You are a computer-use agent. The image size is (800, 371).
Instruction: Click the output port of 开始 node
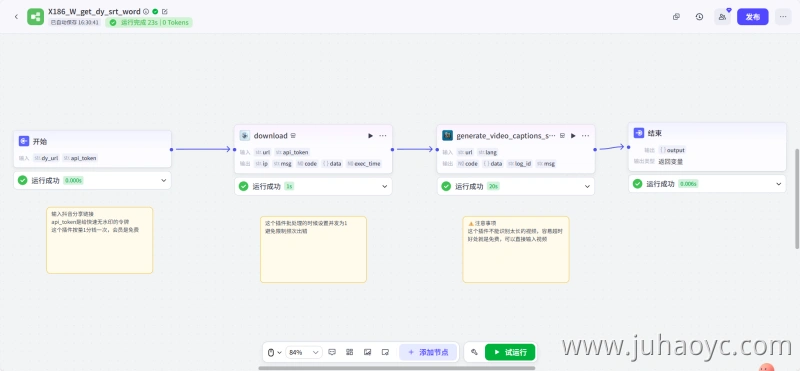[x=171, y=150]
